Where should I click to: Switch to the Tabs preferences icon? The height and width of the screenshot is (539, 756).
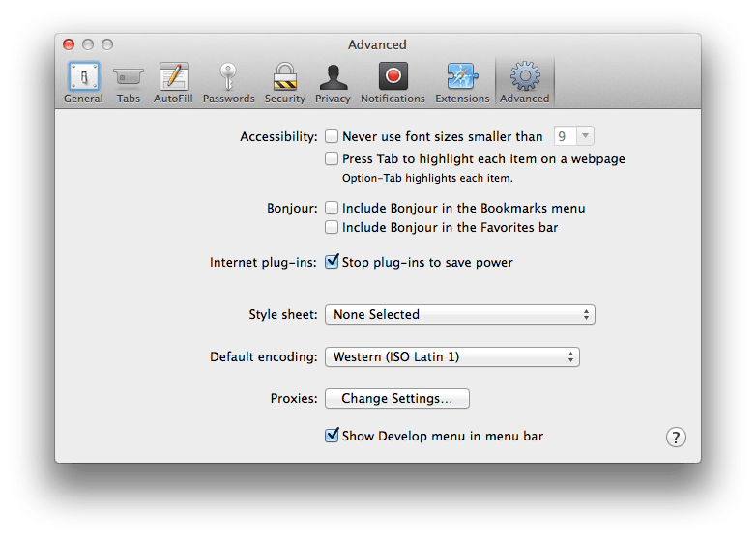coord(129,77)
